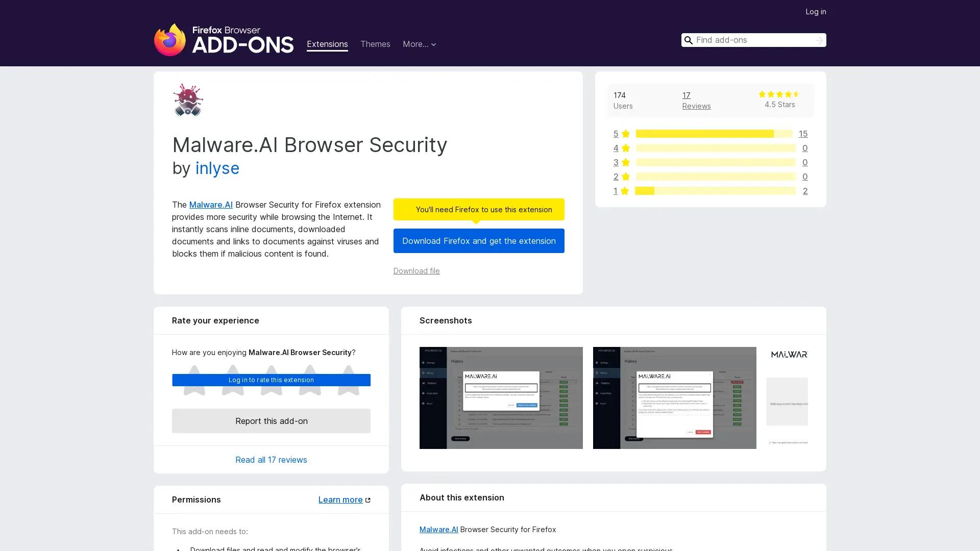Click the 5-star rating distribution bar
Image resolution: width=980 pixels, height=551 pixels.
click(x=714, y=134)
